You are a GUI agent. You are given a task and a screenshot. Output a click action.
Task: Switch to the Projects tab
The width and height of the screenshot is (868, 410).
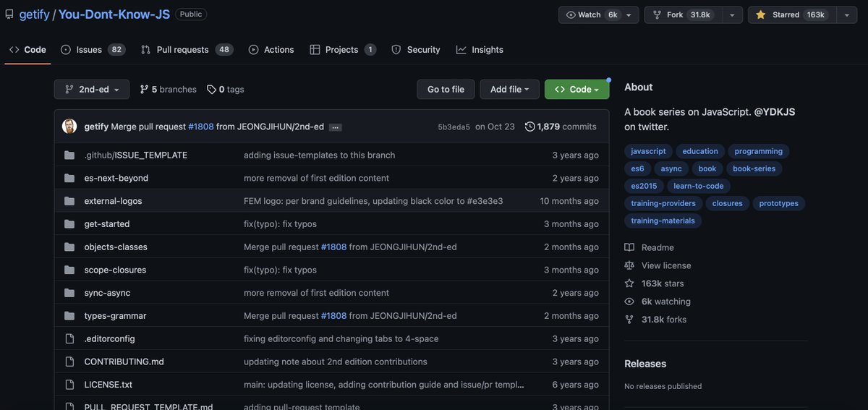(x=343, y=50)
